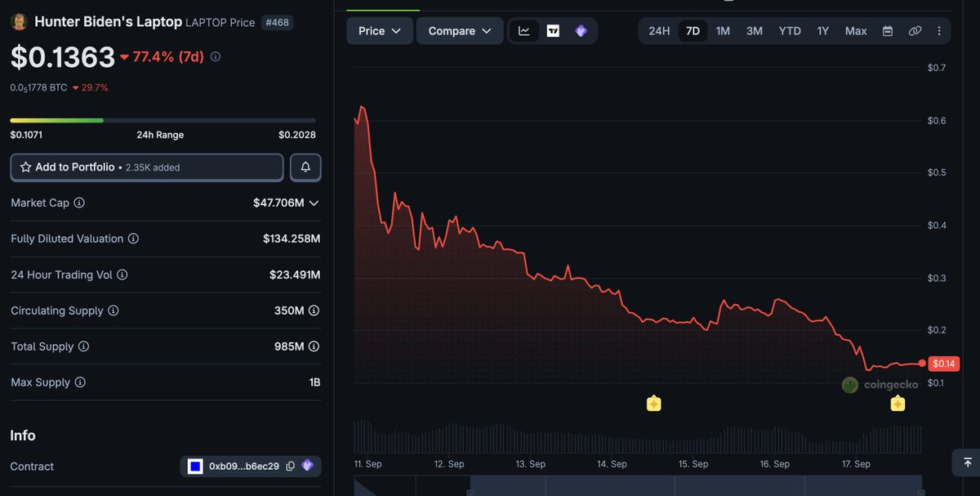Click the Max Supply info icon
This screenshot has width=980, height=496.
click(80, 382)
